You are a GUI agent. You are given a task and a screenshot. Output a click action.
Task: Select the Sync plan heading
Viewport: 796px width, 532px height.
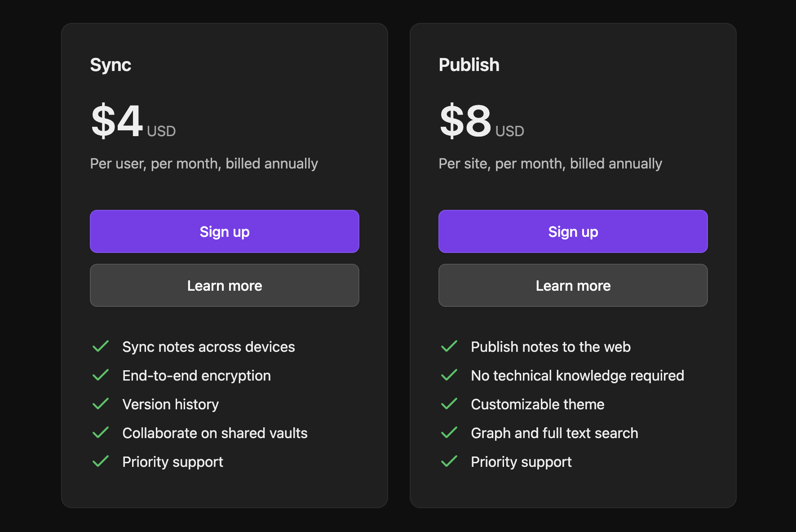tap(111, 64)
